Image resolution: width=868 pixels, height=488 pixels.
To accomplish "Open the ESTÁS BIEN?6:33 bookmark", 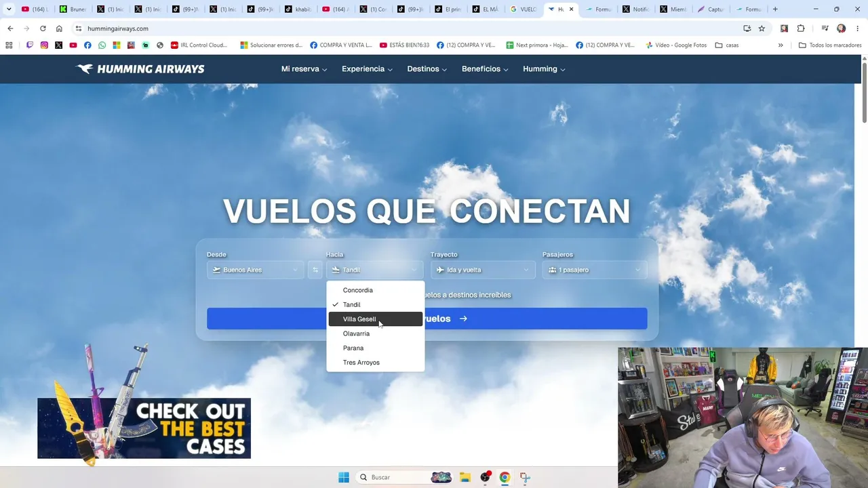I will pos(405,45).
